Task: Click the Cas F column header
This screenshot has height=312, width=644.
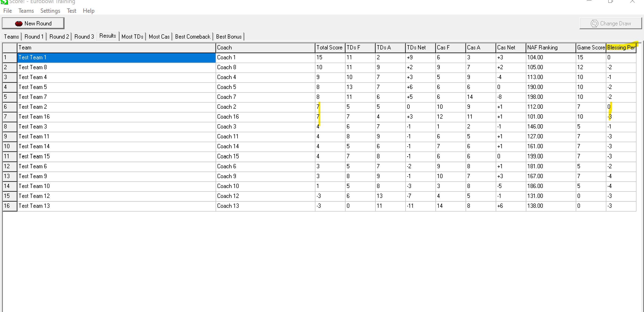Action: [450, 48]
